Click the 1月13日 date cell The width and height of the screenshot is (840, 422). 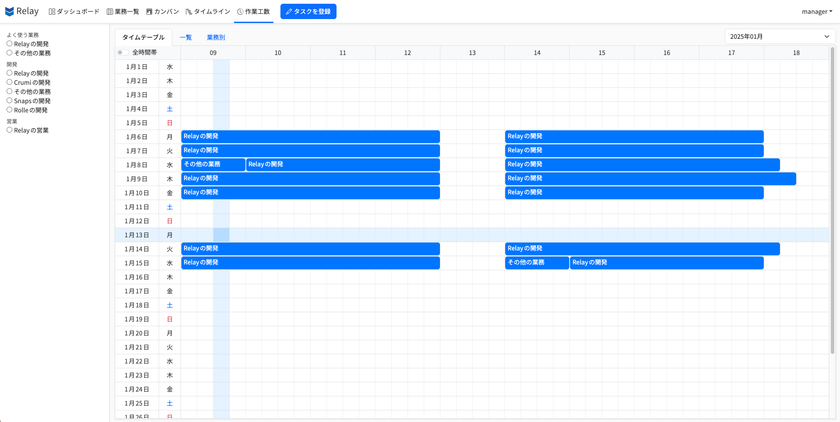137,235
